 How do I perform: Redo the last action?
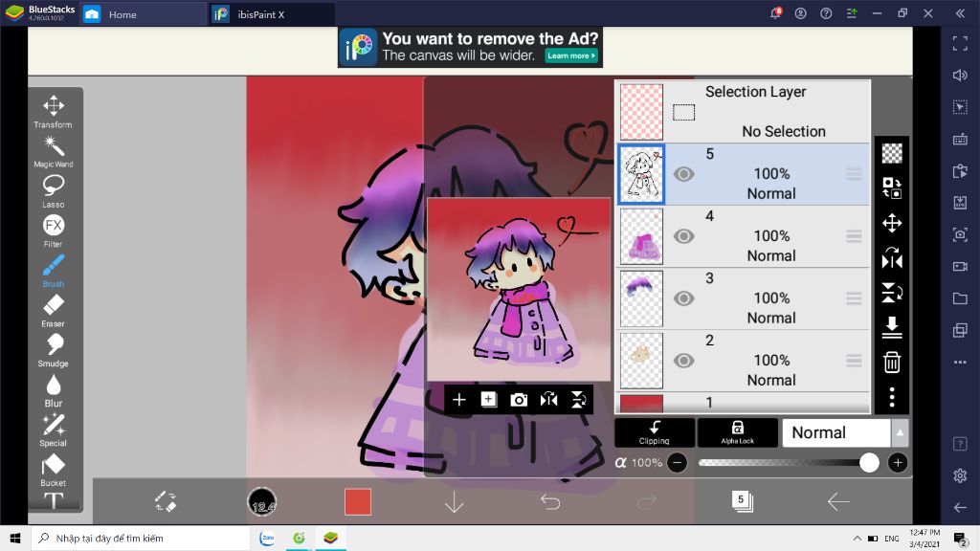point(646,501)
